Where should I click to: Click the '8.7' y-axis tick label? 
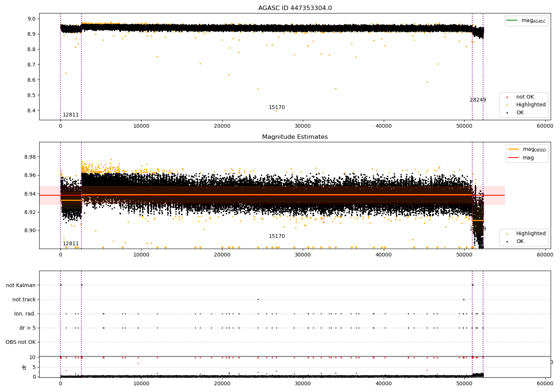[32, 65]
